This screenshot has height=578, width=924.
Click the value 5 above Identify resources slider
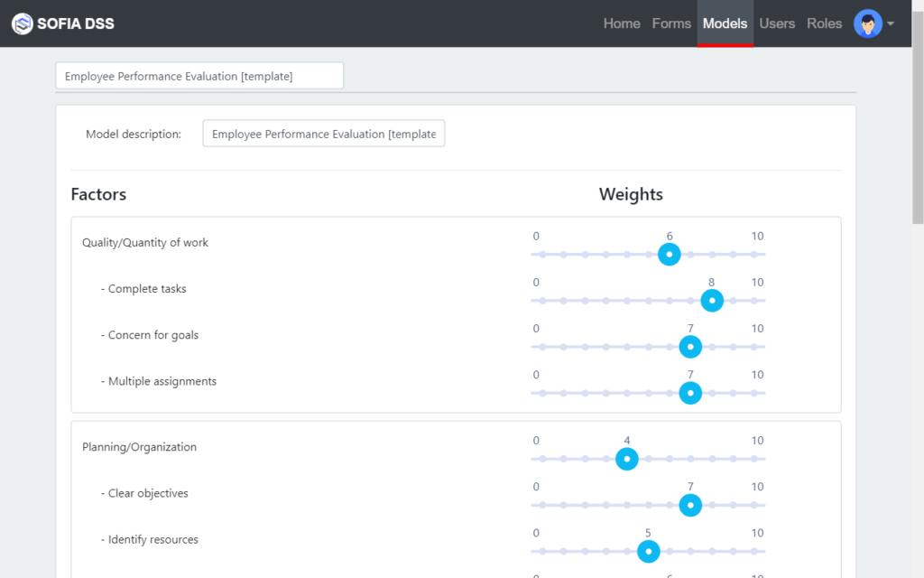[648, 533]
